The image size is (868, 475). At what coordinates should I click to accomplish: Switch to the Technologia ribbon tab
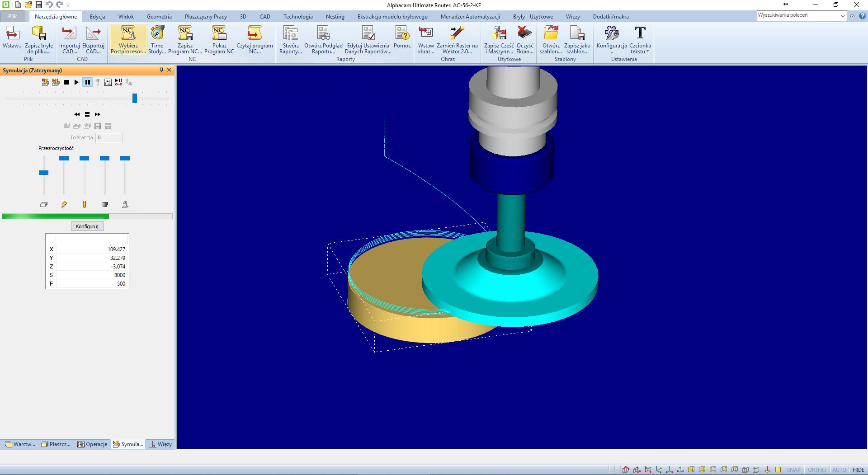point(298,17)
